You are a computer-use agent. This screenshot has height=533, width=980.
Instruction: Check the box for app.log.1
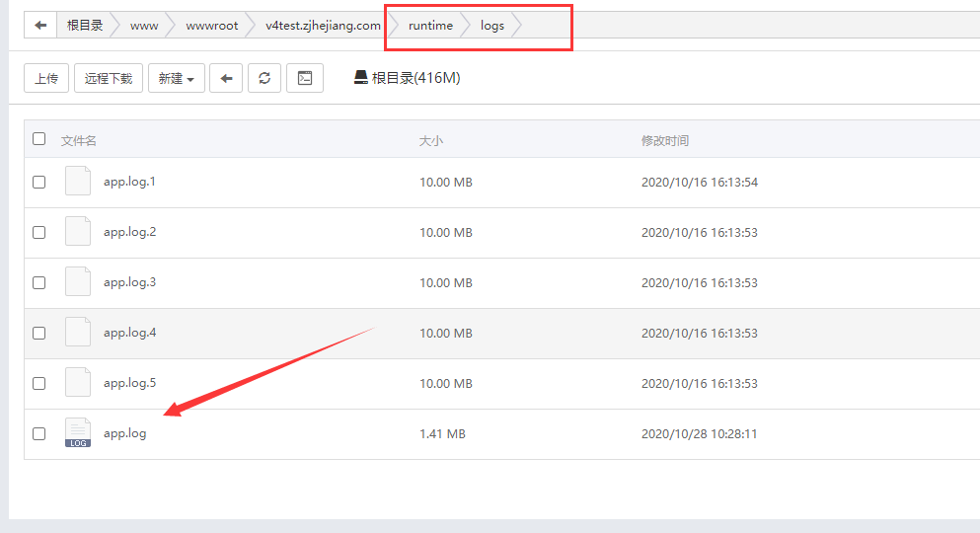pos(39,183)
